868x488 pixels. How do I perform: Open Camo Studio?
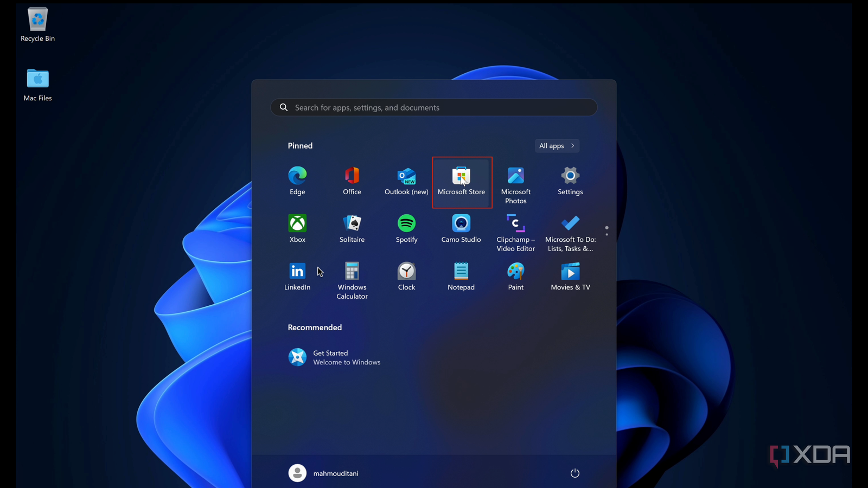(461, 229)
